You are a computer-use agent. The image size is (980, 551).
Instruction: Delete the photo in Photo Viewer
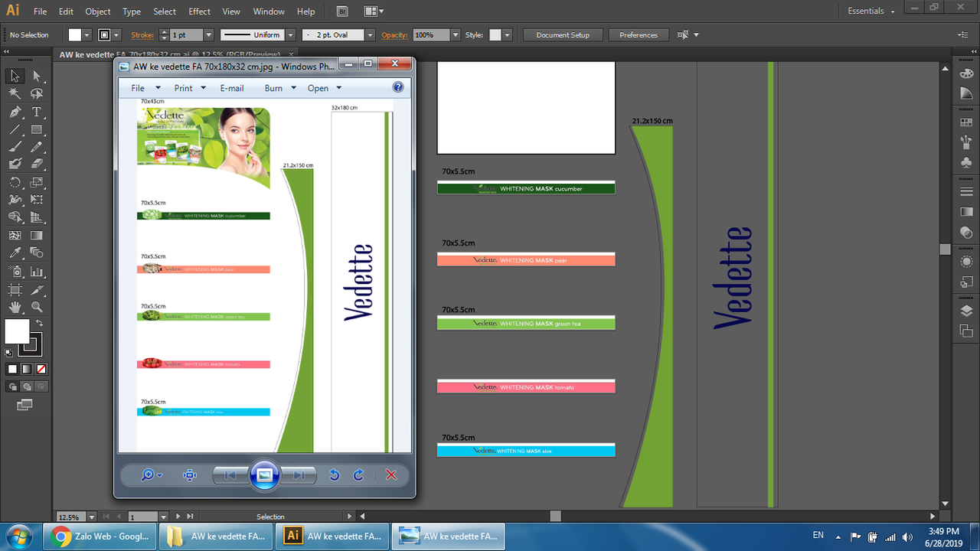391,475
